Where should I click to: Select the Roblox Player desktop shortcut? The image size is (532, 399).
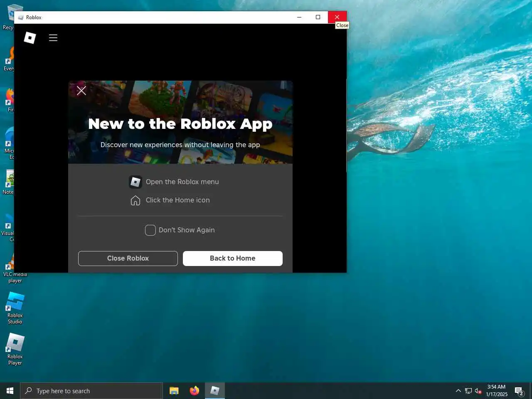pos(15,349)
